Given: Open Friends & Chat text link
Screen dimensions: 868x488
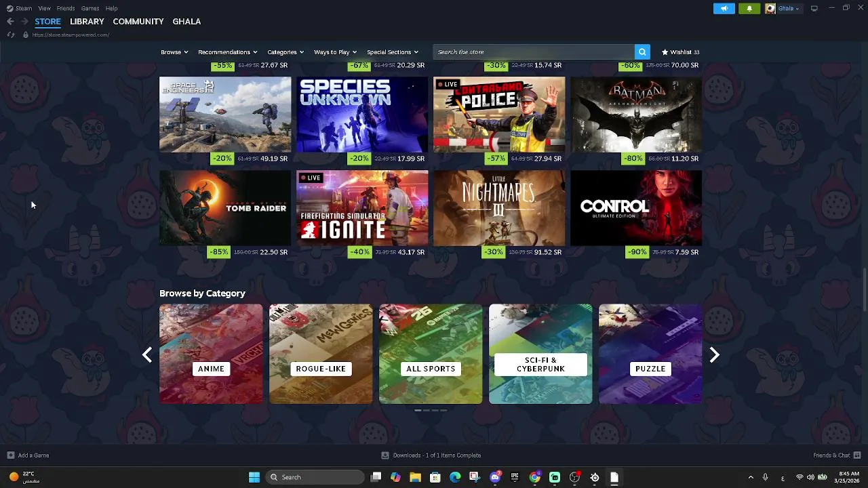Looking at the screenshot, I should 831,455.
